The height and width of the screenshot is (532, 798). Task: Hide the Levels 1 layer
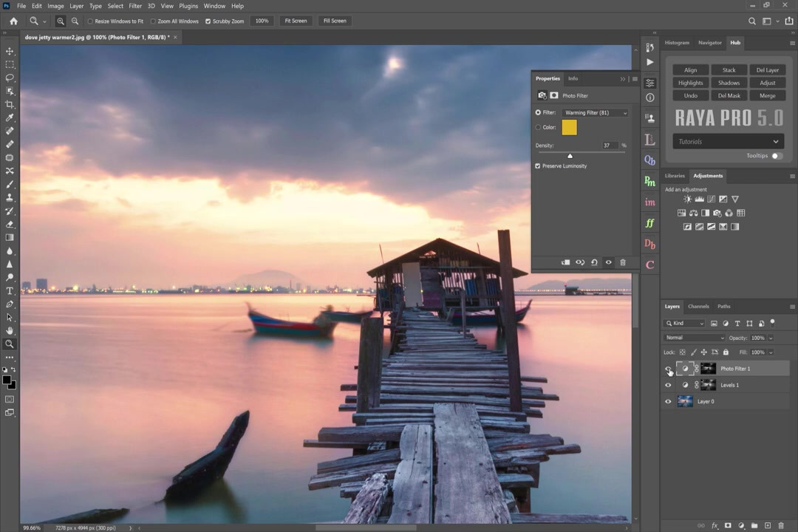pos(668,385)
